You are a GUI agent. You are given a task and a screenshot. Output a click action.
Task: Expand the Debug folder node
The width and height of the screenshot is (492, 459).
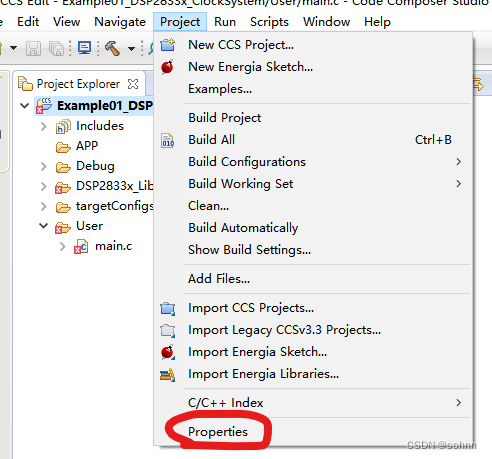44,166
